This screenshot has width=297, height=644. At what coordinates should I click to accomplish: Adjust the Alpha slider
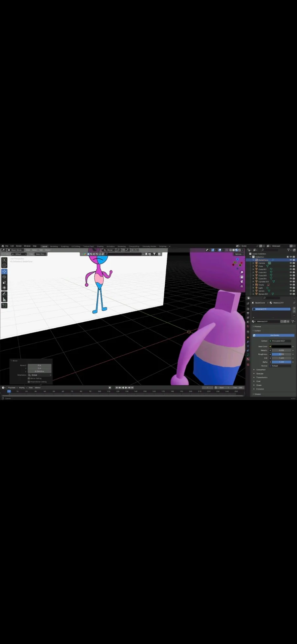coord(281,362)
